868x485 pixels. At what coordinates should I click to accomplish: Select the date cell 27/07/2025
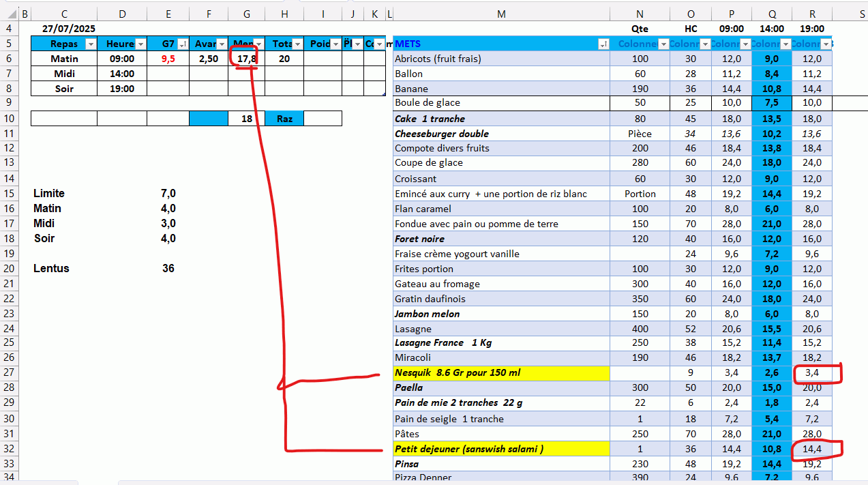(x=69, y=29)
